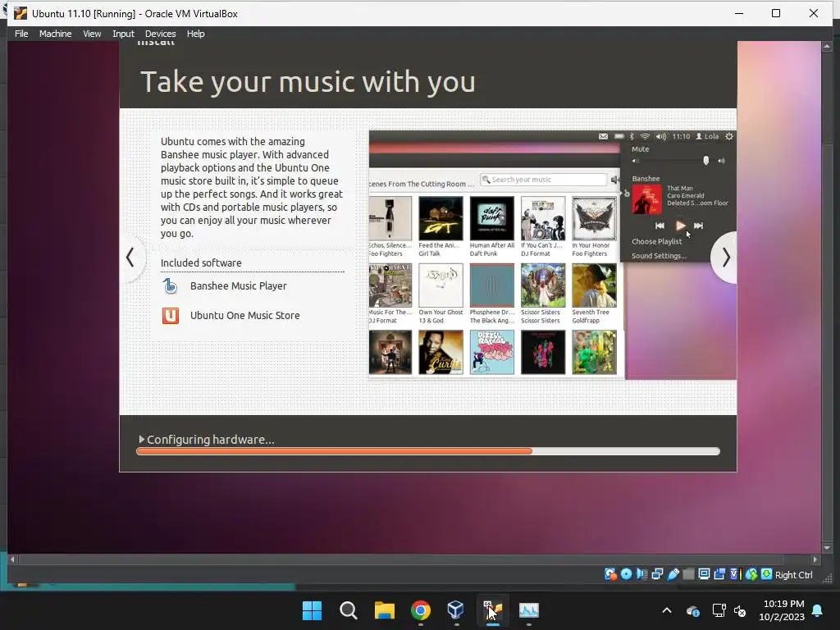Click the video recording status icon
The height and width of the screenshot is (630, 840).
(719, 574)
